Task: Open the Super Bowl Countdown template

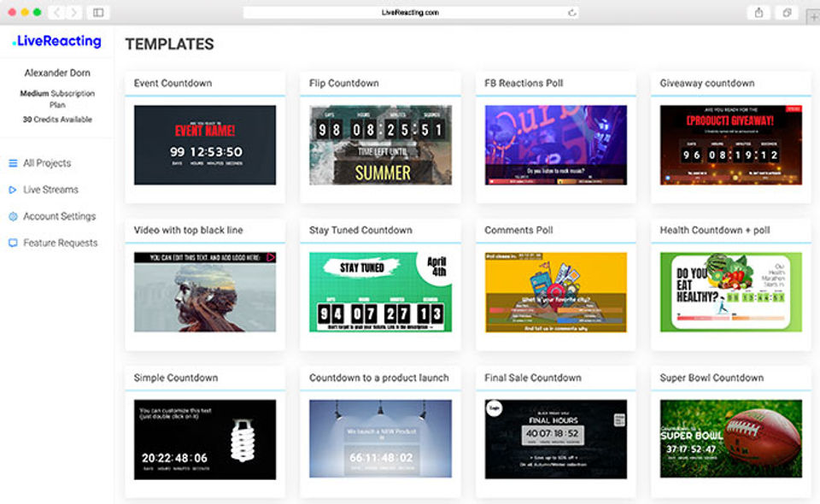Action: pos(730,438)
